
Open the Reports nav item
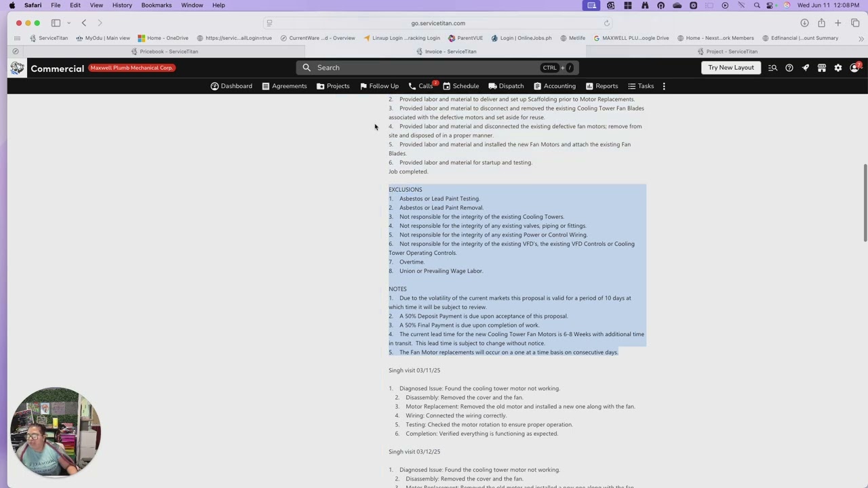[601, 86]
